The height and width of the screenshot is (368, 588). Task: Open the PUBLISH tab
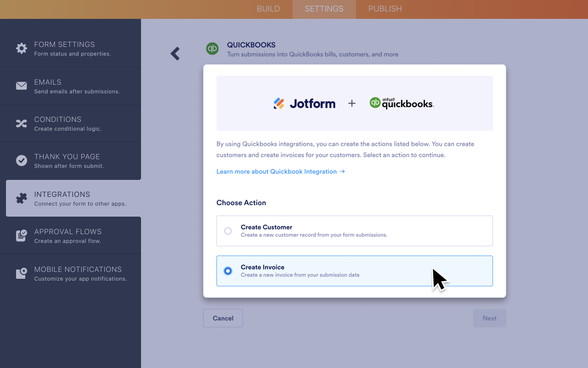tap(385, 9)
